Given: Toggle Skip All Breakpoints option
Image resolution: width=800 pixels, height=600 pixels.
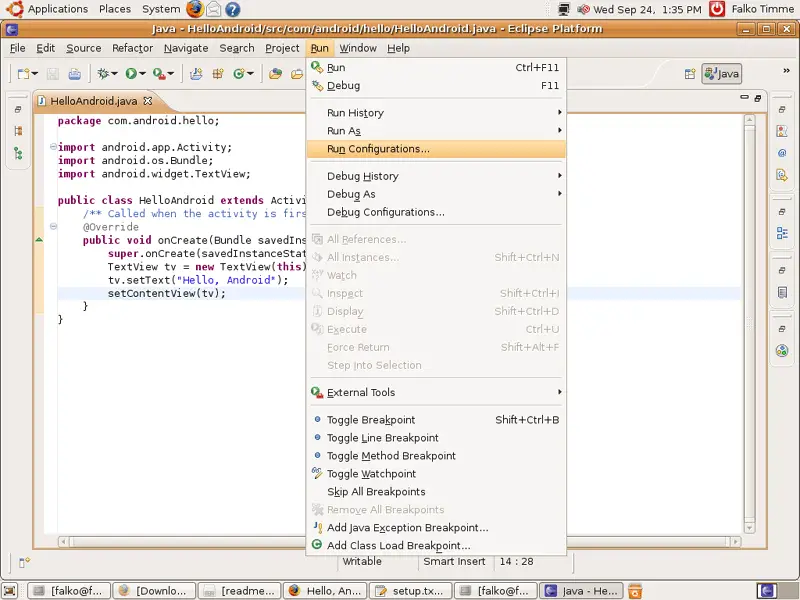Looking at the screenshot, I should (x=436, y=492).
